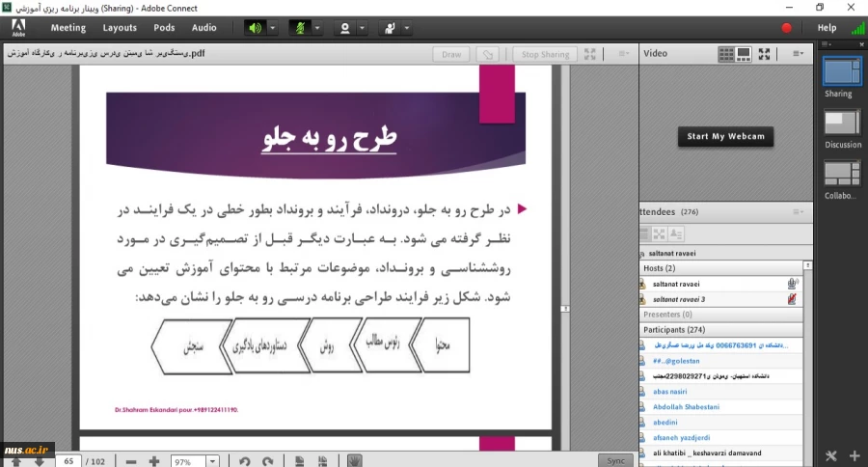Image resolution: width=868 pixels, height=467 pixels.
Task: Open the Help menu
Action: (x=827, y=28)
